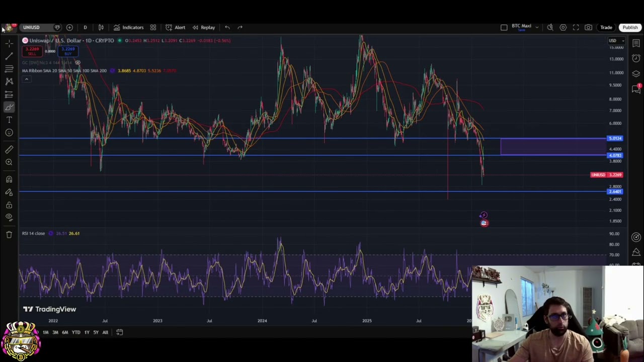The height and width of the screenshot is (362, 644).
Task: Click the red SELL price button
Action: [x=32, y=51]
